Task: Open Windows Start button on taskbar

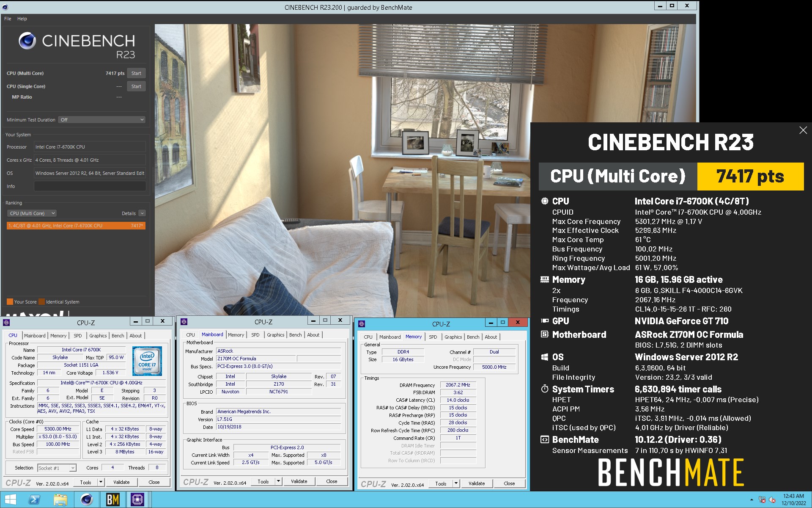Action: (11, 500)
